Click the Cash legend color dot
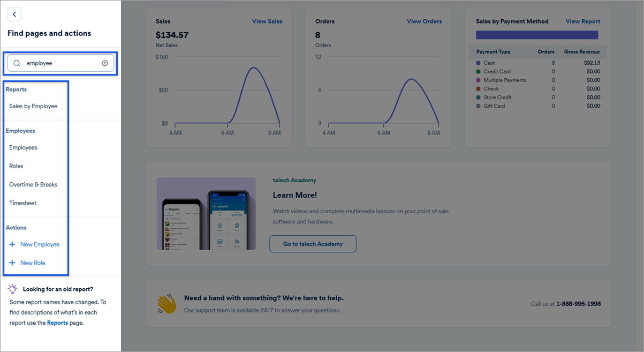Screen dimensions: 644x352 479,63
